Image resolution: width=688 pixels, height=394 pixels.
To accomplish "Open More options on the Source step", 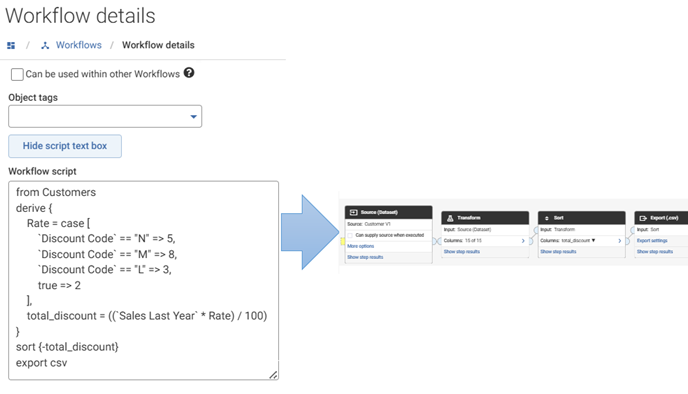I will click(x=361, y=246).
